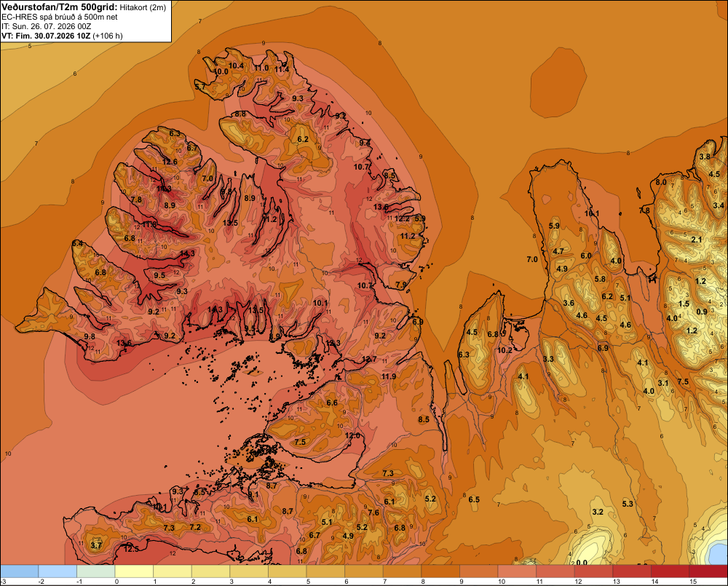Screen dimensions: 728x586
Task: Click the 12.6 temperature label
Action: (170, 162)
